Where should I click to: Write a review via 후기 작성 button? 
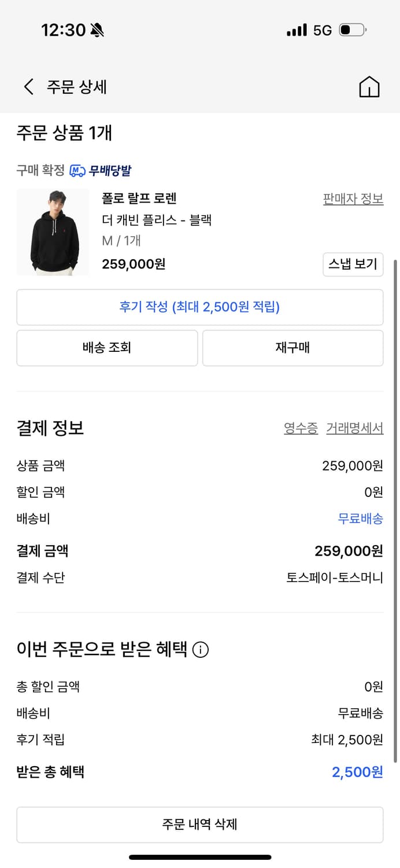point(199,307)
